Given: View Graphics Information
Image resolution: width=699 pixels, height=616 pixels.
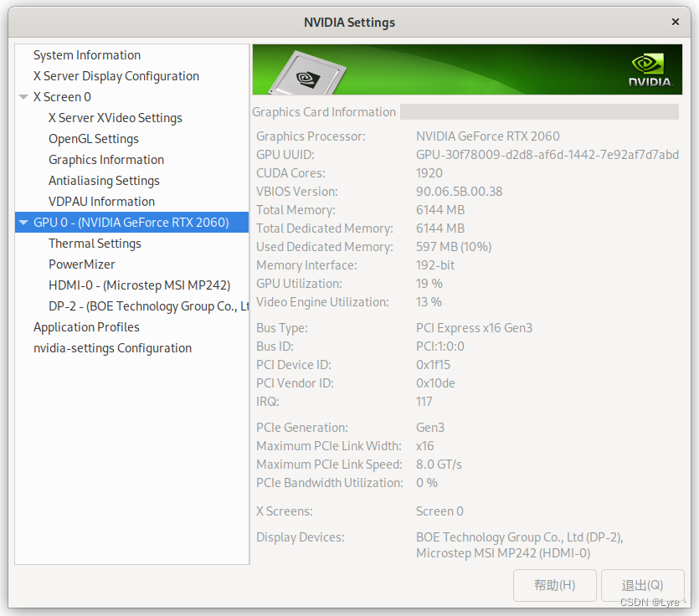Looking at the screenshot, I should (105, 159).
